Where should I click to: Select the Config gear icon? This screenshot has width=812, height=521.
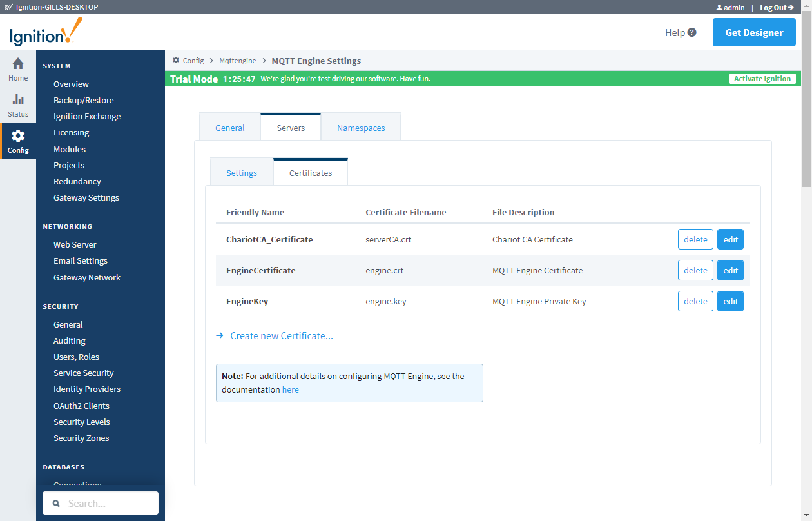click(18, 135)
